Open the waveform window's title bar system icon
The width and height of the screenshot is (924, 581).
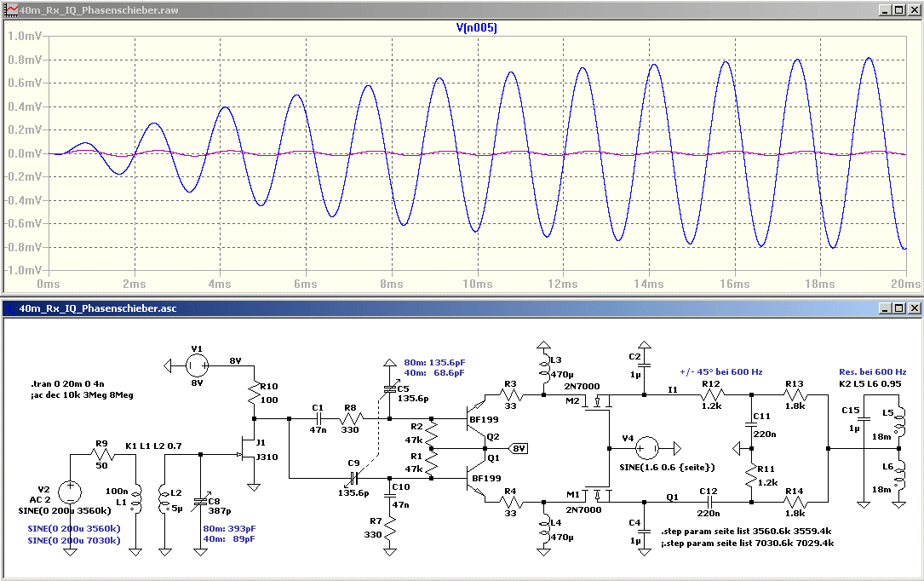point(10,9)
